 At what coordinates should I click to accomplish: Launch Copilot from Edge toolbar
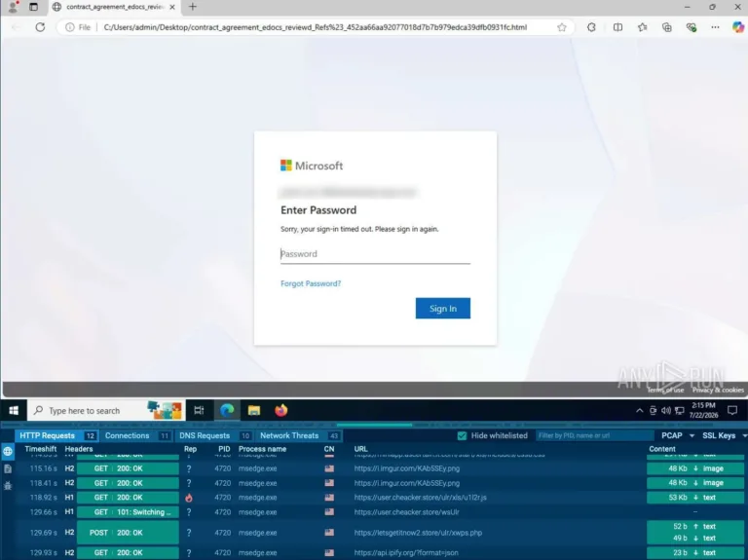738,27
